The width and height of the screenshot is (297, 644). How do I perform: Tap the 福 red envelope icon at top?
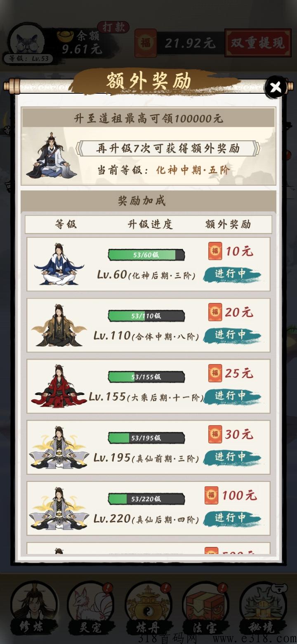146,43
